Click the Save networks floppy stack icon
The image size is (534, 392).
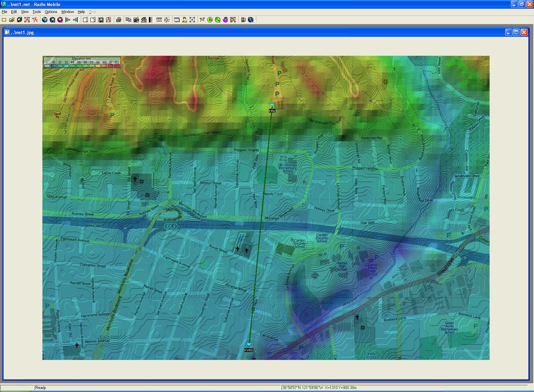pos(19,20)
